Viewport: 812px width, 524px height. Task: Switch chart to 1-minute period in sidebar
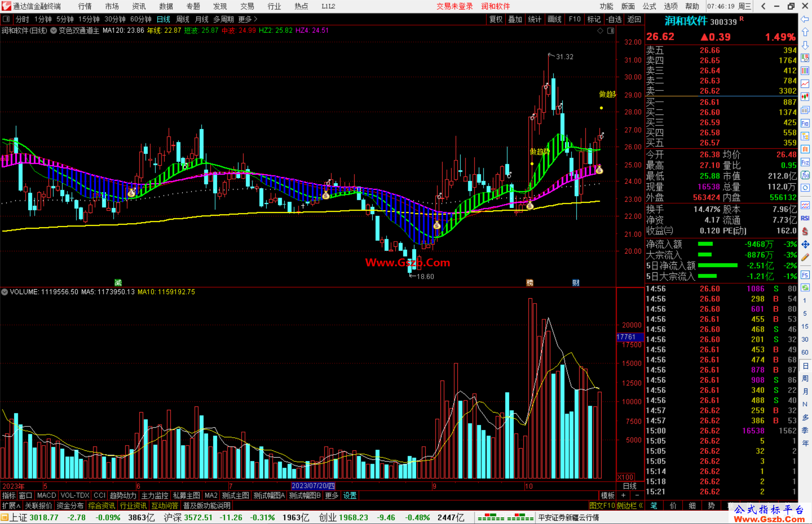click(x=805, y=301)
